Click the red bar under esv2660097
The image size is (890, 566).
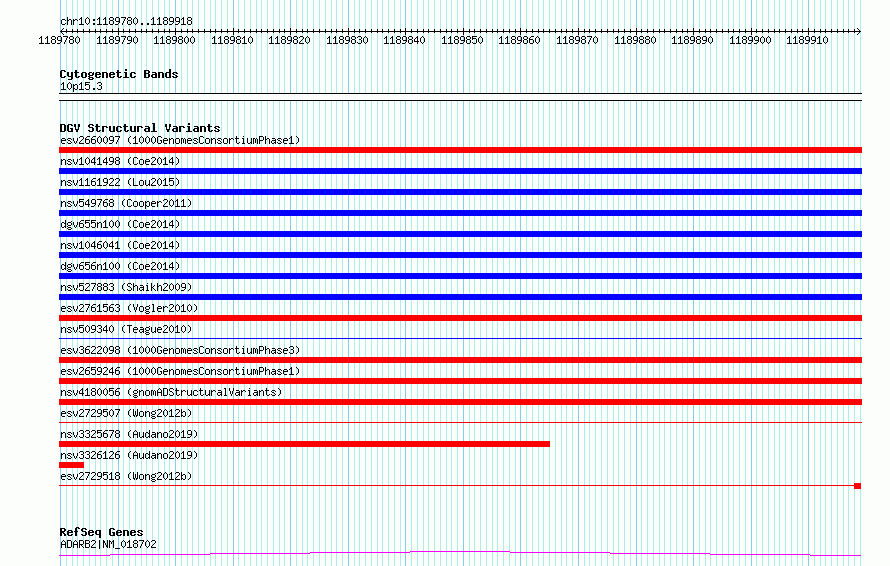click(460, 150)
